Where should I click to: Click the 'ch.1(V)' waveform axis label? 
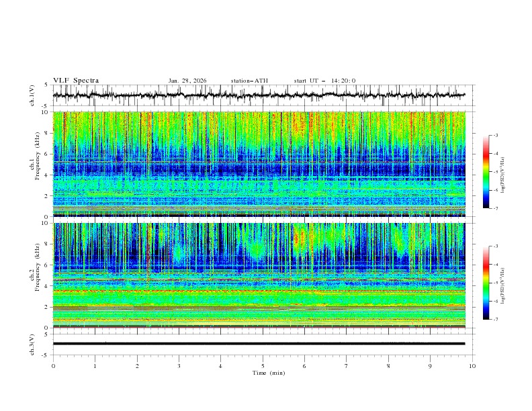(32, 95)
